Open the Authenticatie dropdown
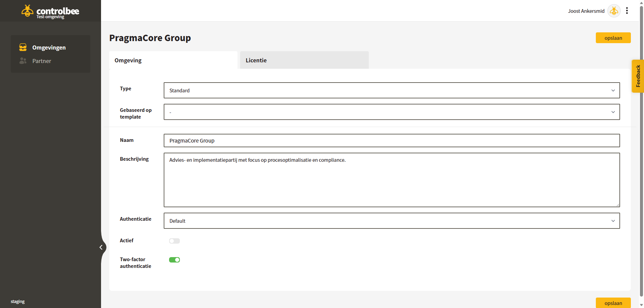 pos(392,221)
